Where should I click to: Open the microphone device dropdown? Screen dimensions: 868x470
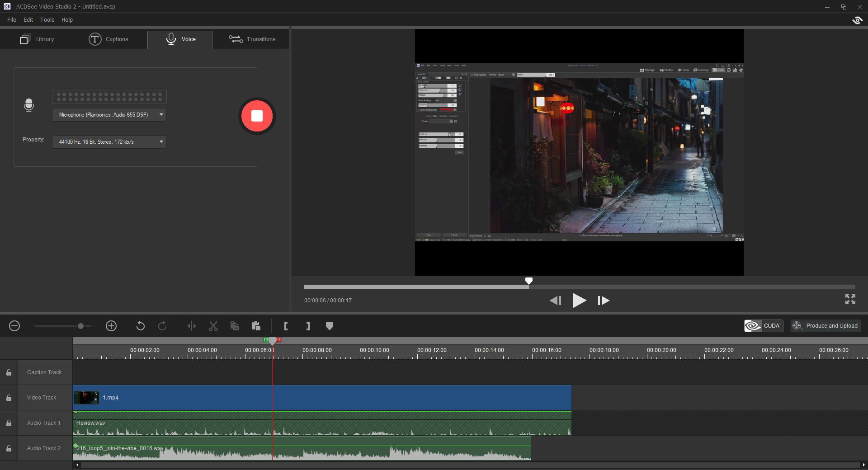[109, 115]
